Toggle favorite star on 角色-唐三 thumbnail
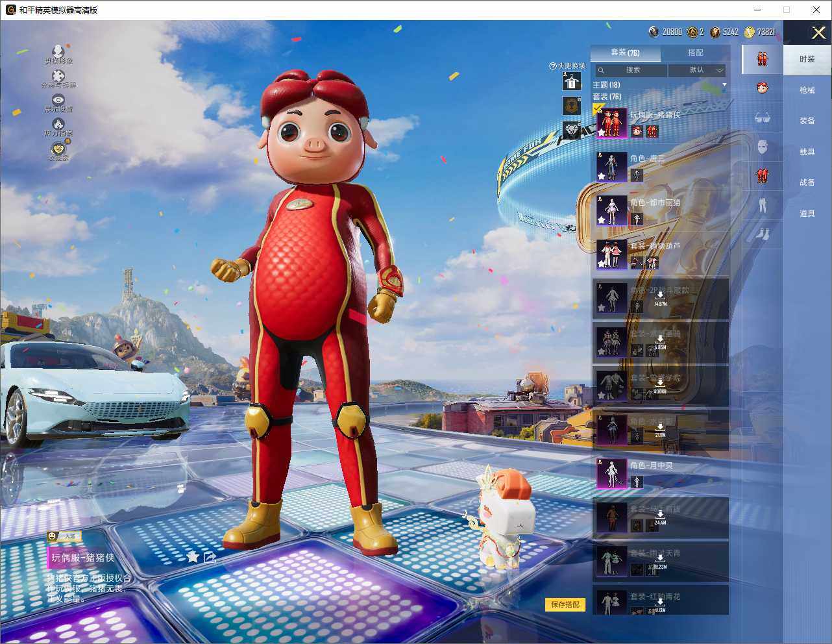Image resolution: width=832 pixels, height=644 pixels. (602, 177)
